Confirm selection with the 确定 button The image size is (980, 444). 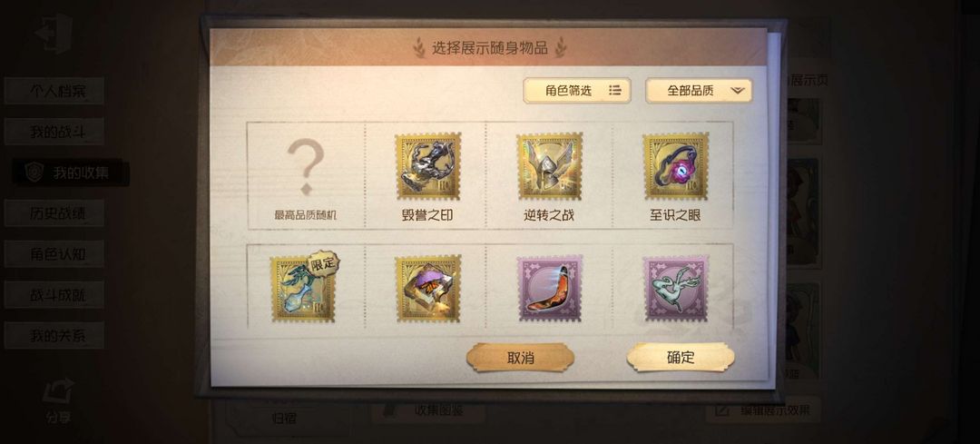click(681, 358)
